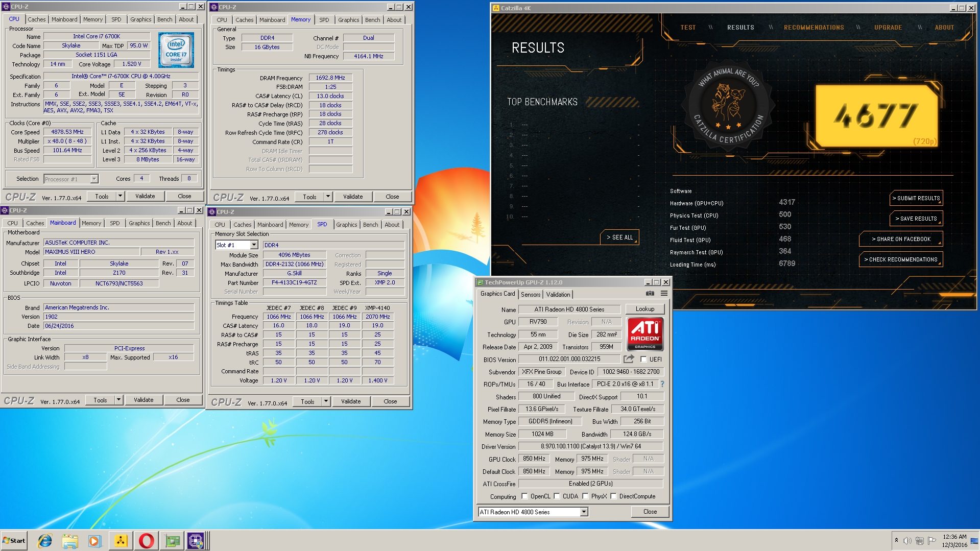Switch to Caches tab in CPU-Z CPU window
Image resolution: width=980 pixels, height=551 pixels.
click(x=37, y=19)
